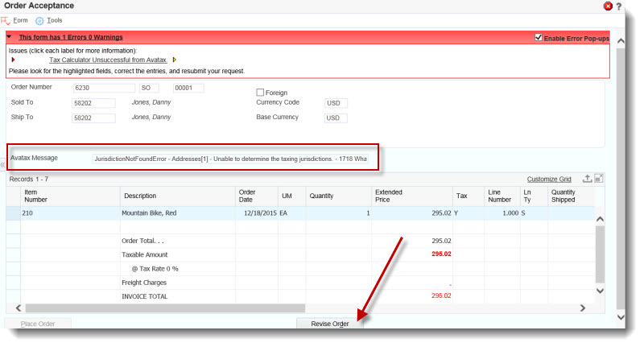The image size is (644, 347).
Task: Toggle Enable Error Pop-ups checkbox
Action: click(539, 37)
